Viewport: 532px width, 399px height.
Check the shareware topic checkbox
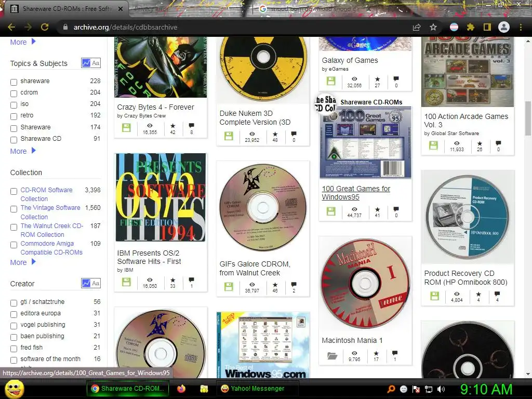tap(14, 82)
